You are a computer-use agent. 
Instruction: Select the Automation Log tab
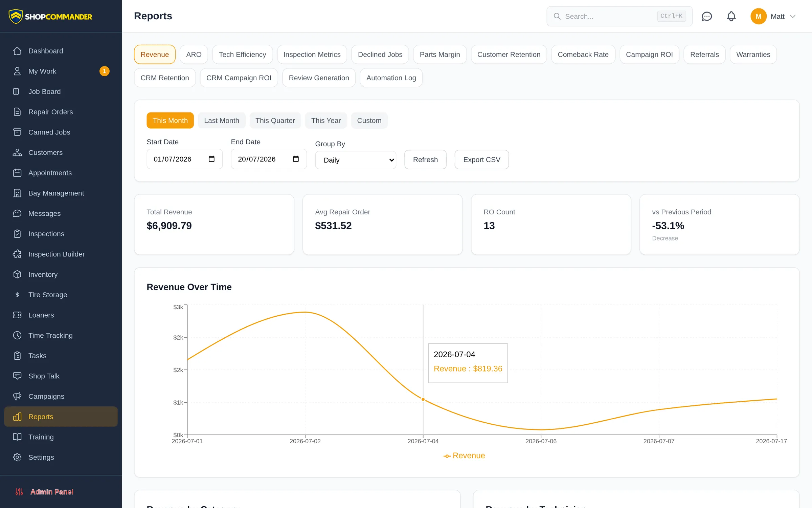pos(391,78)
